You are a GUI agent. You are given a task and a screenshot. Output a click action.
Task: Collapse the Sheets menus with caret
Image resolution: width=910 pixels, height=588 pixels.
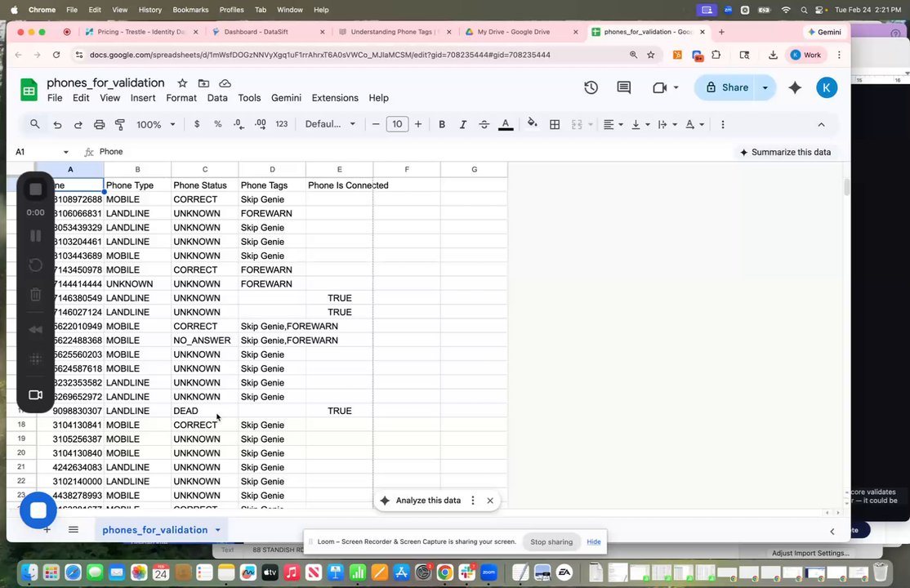coord(821,124)
